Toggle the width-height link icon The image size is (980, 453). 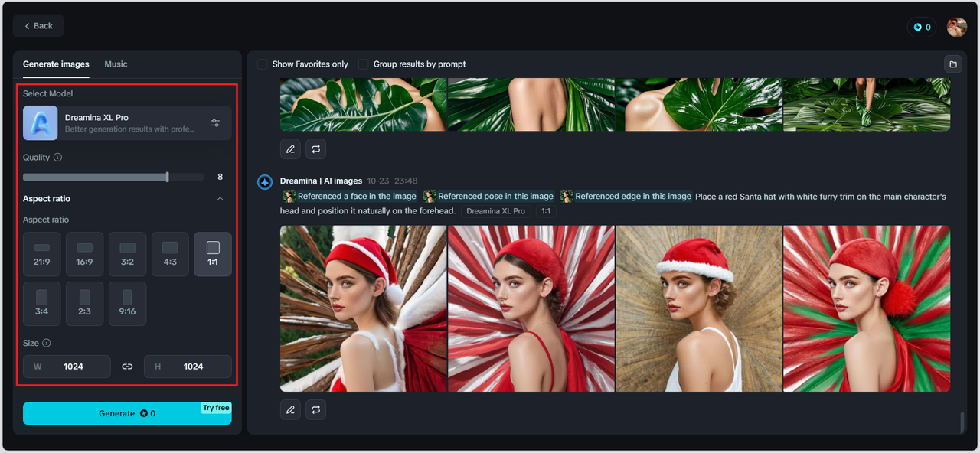[127, 367]
